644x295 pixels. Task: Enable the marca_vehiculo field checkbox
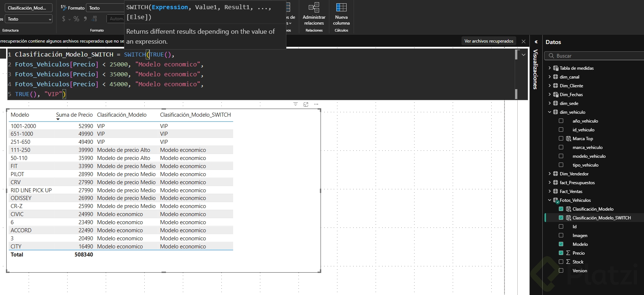pos(561,147)
